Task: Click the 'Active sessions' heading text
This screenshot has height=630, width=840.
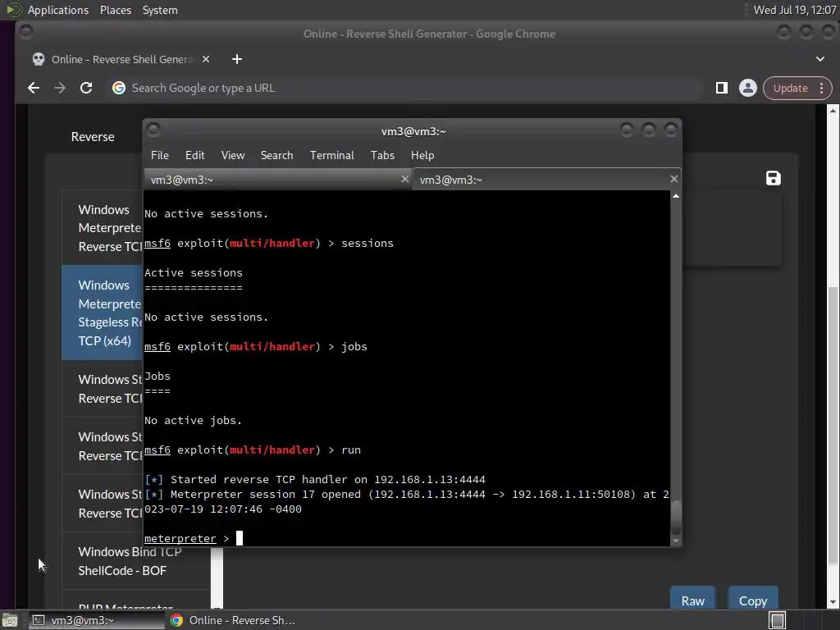Action: click(194, 272)
